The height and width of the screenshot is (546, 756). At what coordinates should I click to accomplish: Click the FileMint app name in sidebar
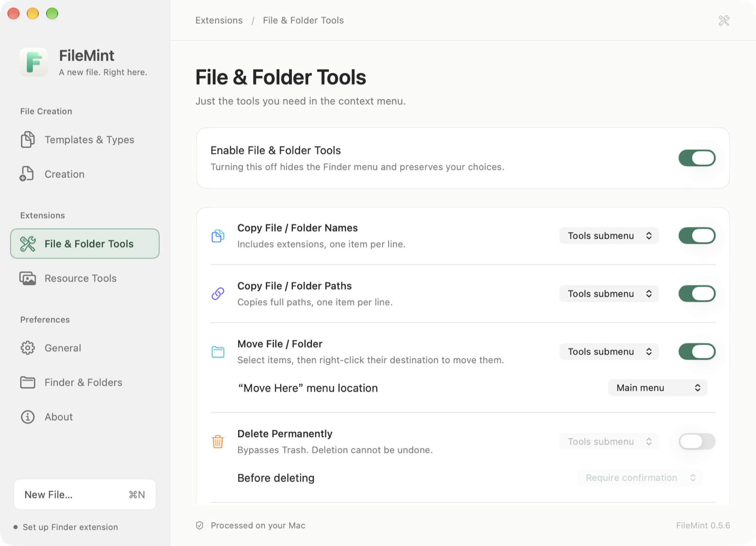click(86, 56)
